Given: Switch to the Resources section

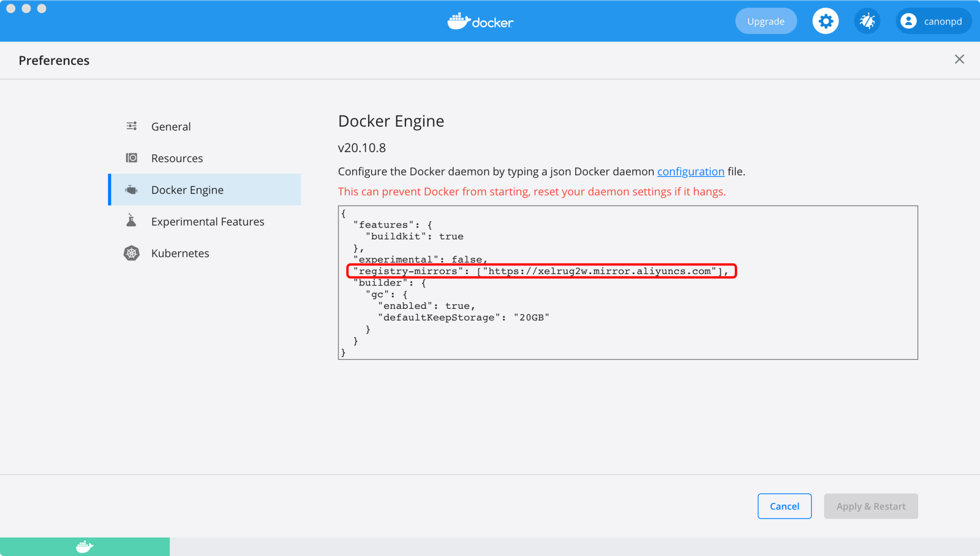Looking at the screenshot, I should (177, 158).
